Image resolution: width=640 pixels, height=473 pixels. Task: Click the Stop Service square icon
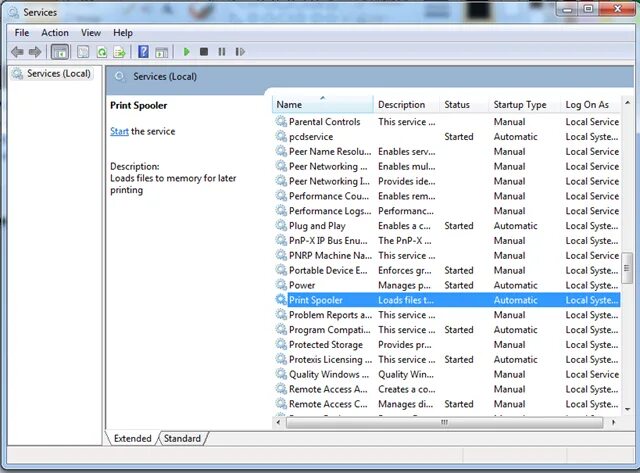tap(204, 52)
